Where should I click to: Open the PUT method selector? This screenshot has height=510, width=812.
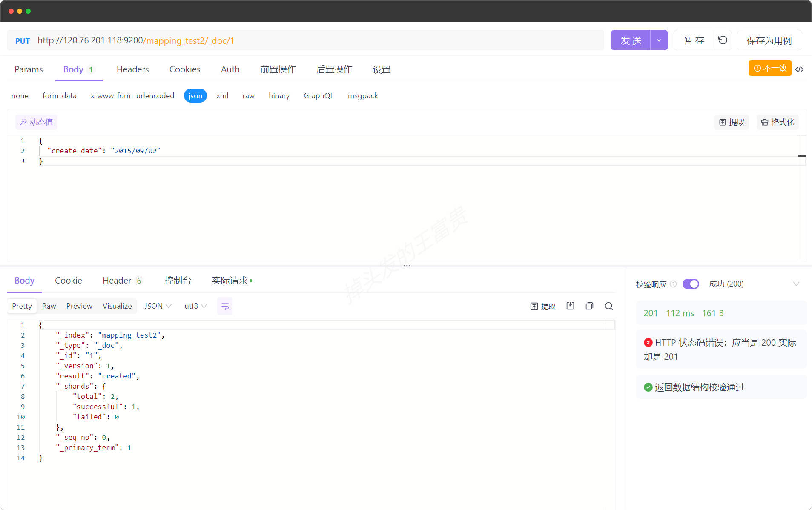coord(23,41)
